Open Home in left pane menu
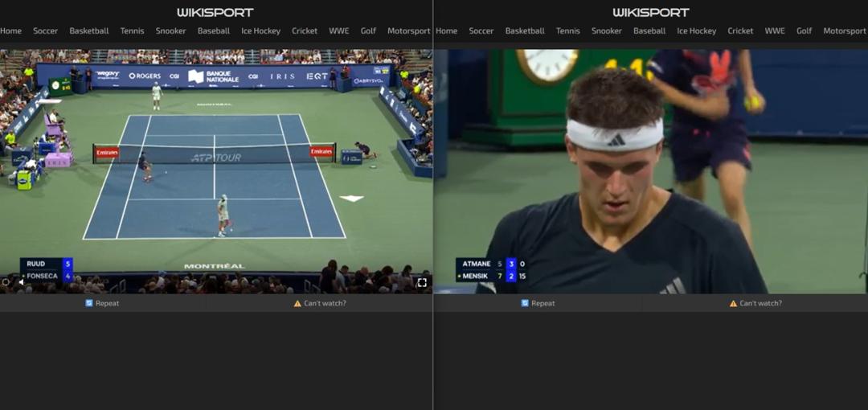 [10, 31]
